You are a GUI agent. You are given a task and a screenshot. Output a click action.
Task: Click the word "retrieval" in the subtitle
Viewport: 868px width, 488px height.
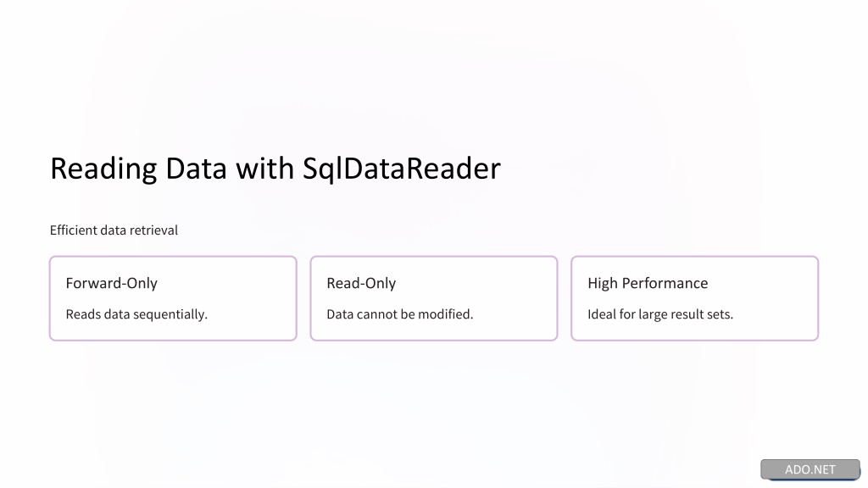153,230
